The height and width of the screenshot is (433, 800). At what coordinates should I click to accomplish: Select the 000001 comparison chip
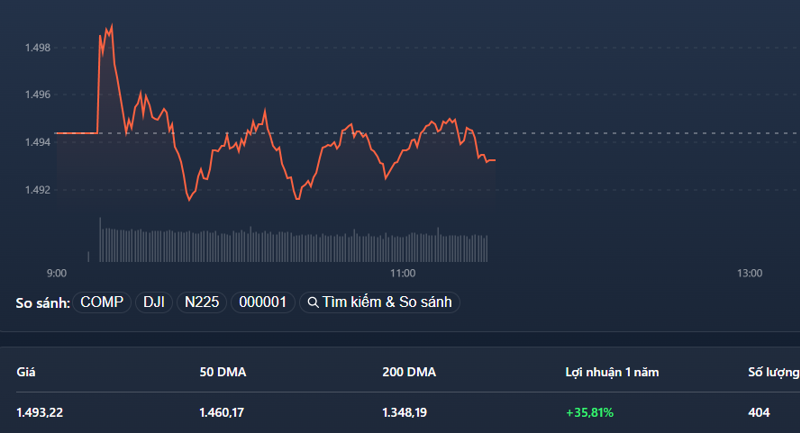[x=263, y=302]
